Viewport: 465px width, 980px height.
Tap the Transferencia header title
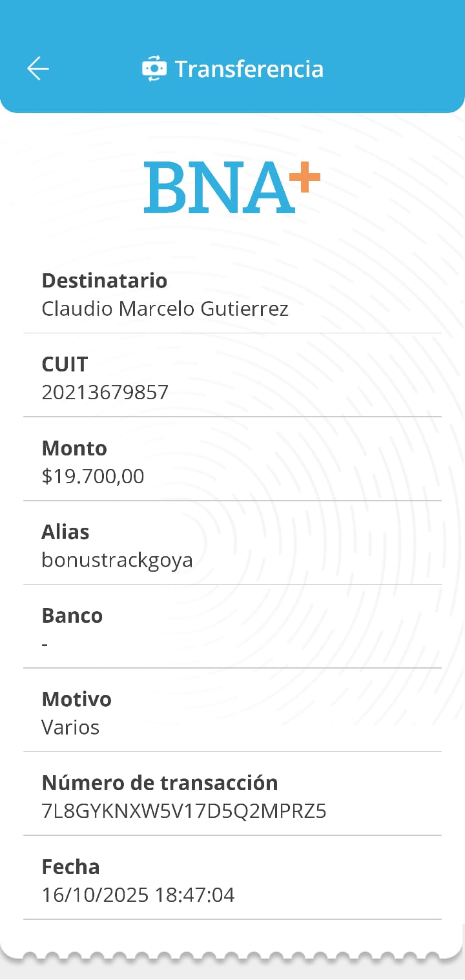point(249,69)
